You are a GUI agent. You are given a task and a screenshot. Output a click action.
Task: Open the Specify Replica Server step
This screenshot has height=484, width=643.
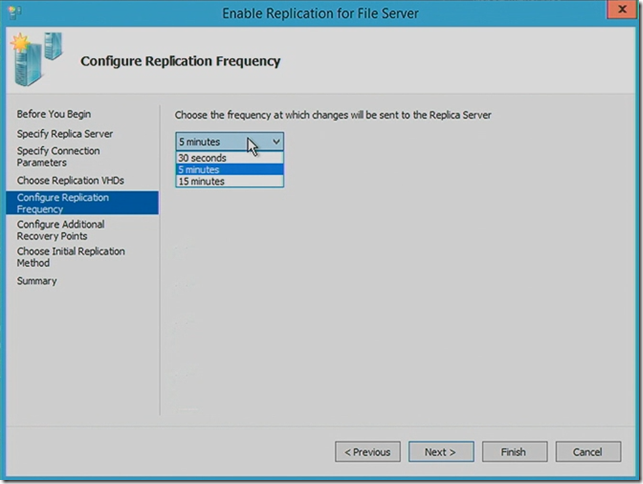65,134
